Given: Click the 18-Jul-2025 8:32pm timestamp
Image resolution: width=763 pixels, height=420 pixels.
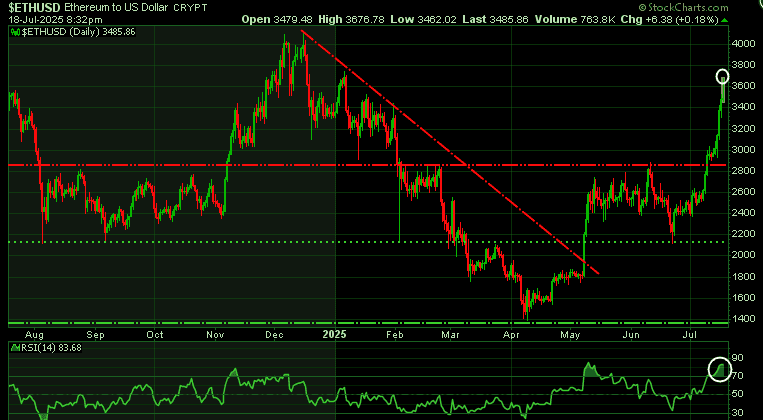Looking at the screenshot, I should tap(54, 20).
